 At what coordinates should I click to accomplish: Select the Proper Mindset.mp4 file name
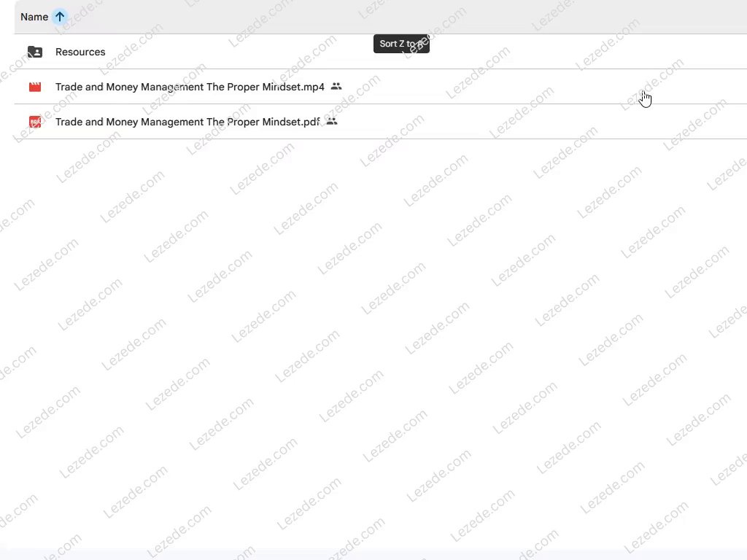[x=190, y=87]
